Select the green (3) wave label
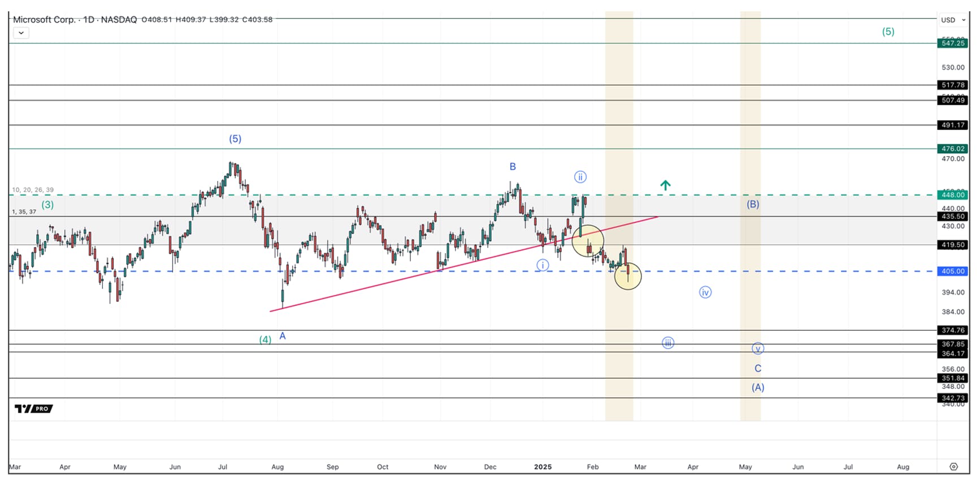980x484 pixels. click(47, 205)
